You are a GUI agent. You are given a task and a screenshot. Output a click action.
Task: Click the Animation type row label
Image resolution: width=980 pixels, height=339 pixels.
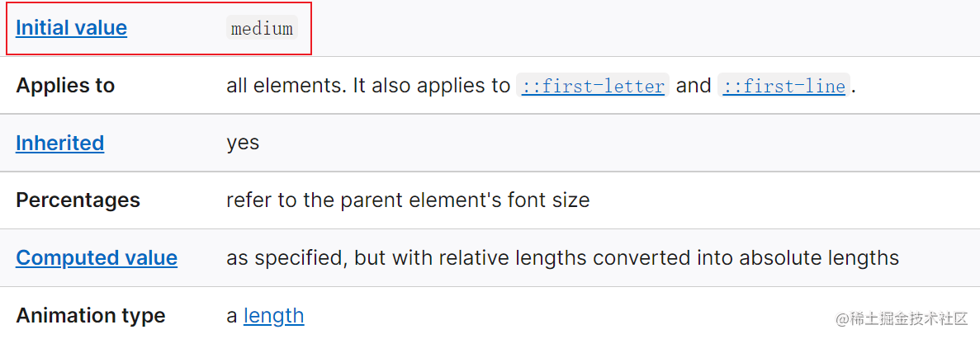click(90, 315)
